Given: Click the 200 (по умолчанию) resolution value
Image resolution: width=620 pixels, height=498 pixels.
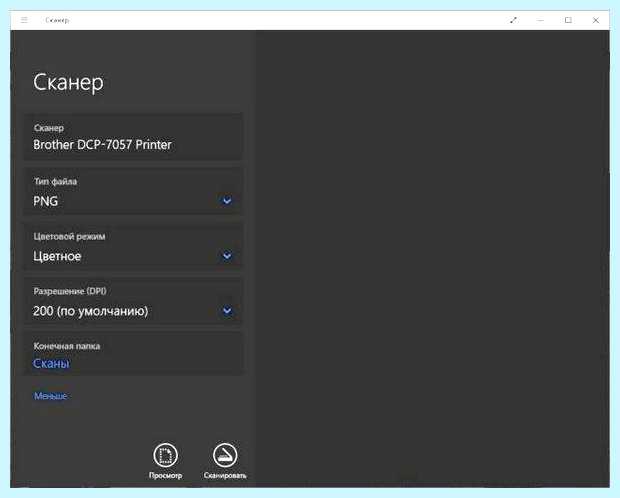Looking at the screenshot, I should pyautogui.click(x=91, y=311).
